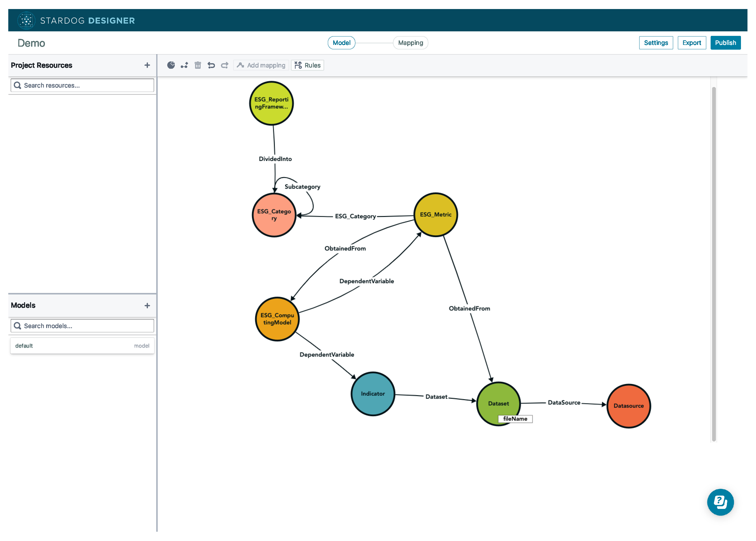Switch to the Mapping step tab

coord(410,43)
